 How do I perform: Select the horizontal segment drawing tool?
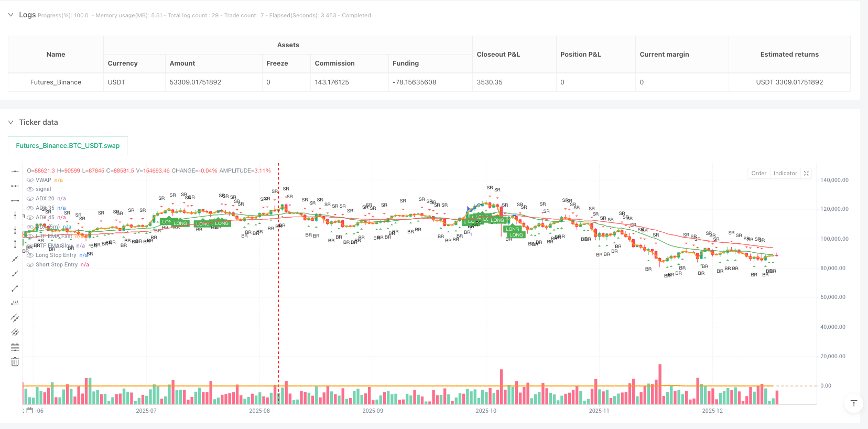click(x=15, y=200)
